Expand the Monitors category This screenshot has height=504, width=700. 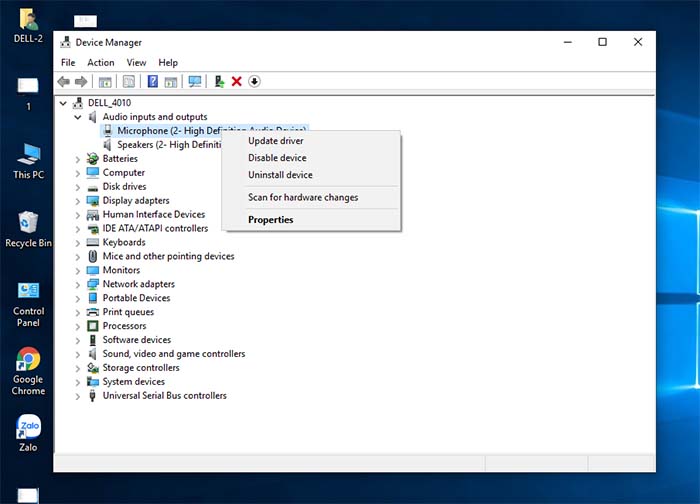click(x=78, y=271)
